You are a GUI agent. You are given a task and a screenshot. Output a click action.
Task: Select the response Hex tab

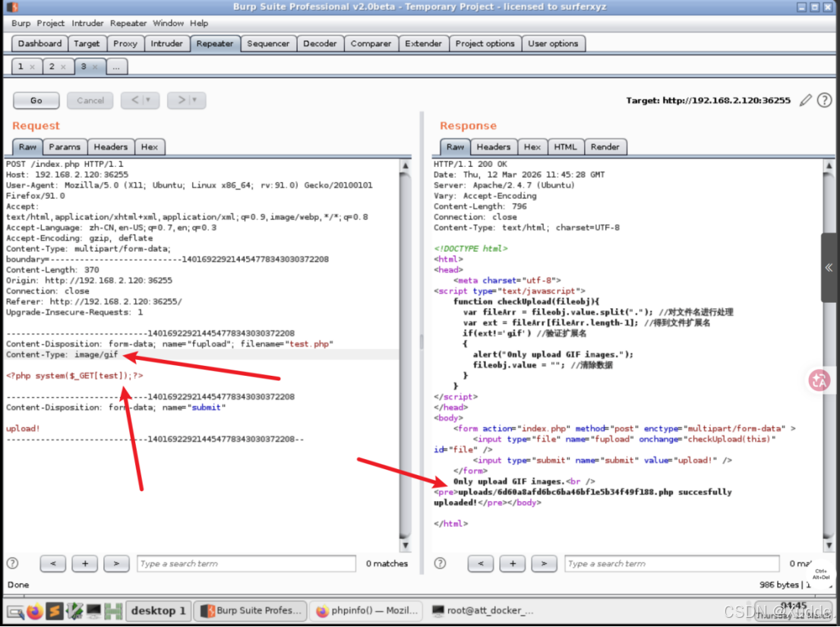click(532, 147)
